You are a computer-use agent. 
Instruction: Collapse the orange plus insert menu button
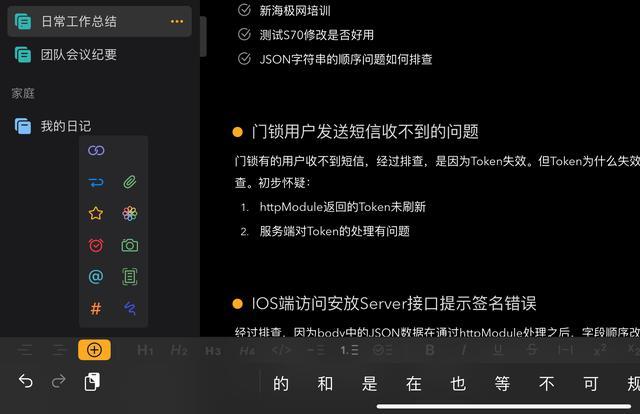[94, 350]
